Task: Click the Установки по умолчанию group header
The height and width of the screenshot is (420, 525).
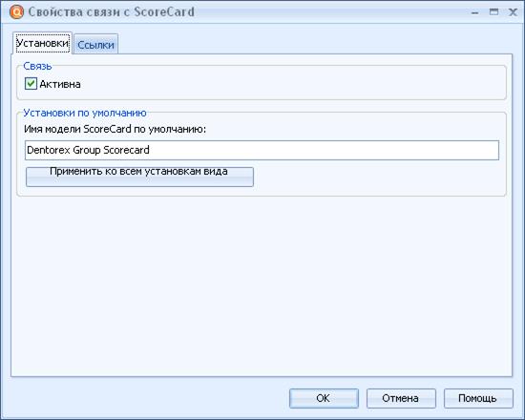Action: tap(85, 113)
